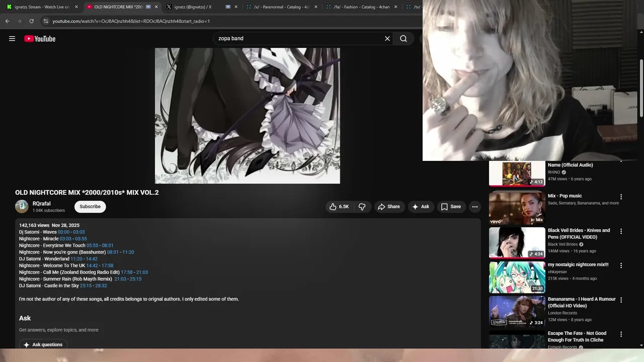Open site information icon in address bar

click(46, 21)
